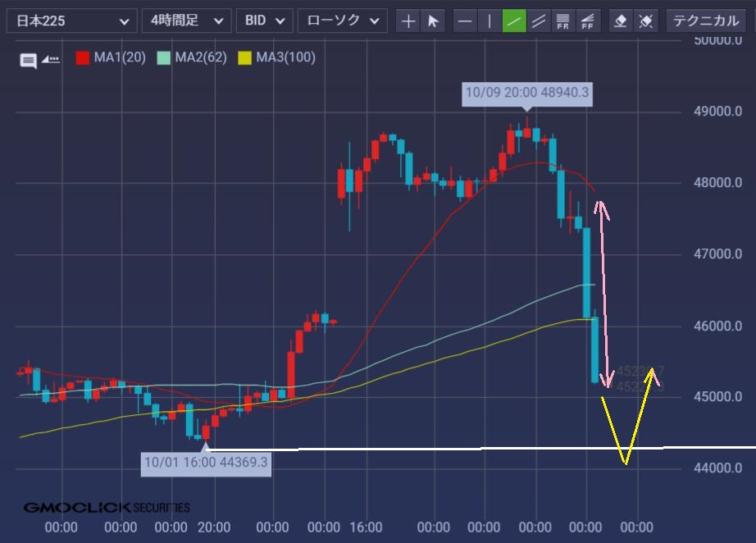The image size is (756, 543).
Task: Click the 10/09 20:00 48940.3 high marker
Action: 526,93
